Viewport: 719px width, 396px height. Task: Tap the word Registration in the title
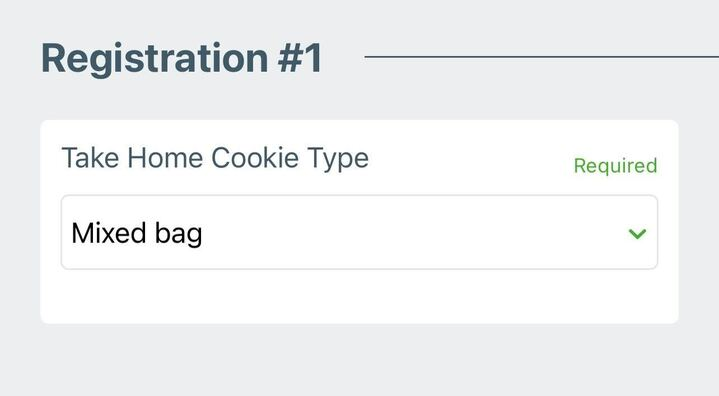pos(155,59)
